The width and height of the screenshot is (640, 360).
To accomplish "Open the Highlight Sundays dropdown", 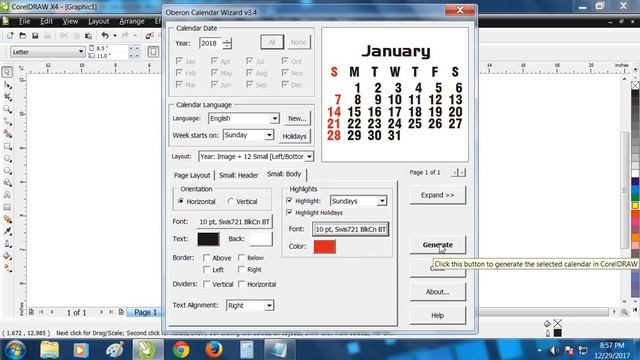I will [x=382, y=201].
